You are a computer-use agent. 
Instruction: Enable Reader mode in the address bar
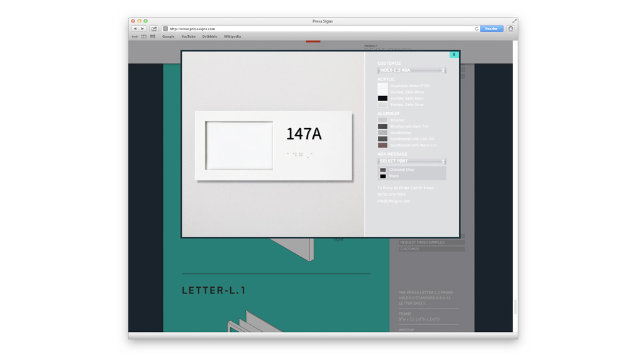[491, 28]
